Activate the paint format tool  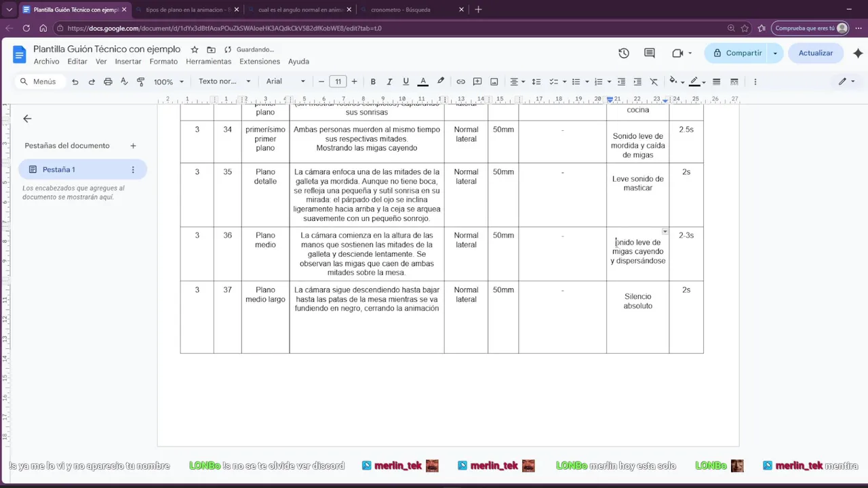point(141,81)
